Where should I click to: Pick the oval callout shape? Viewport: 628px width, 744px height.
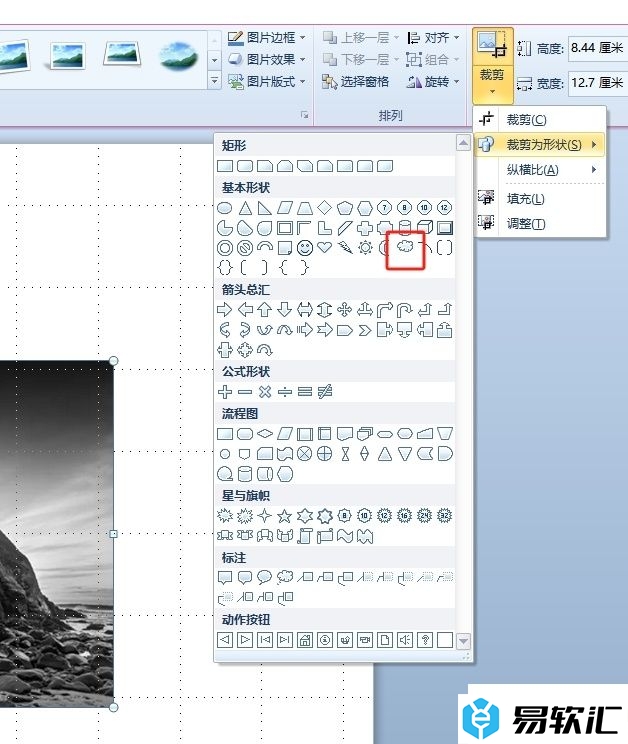264,577
